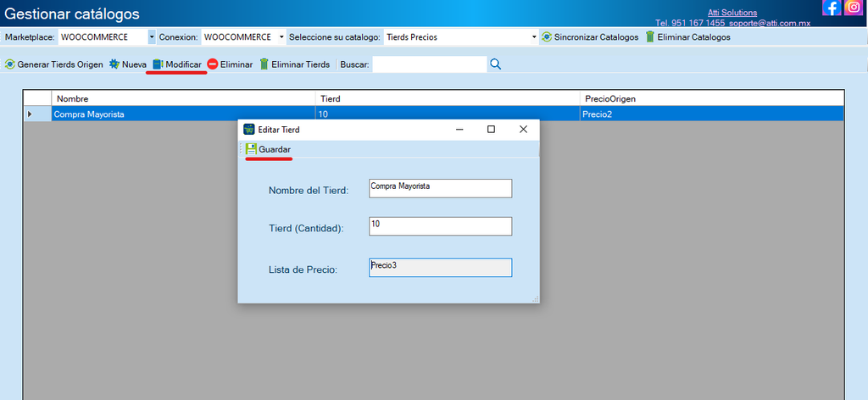Click the magnifying glass search icon
The width and height of the screenshot is (868, 400).
pos(495,64)
